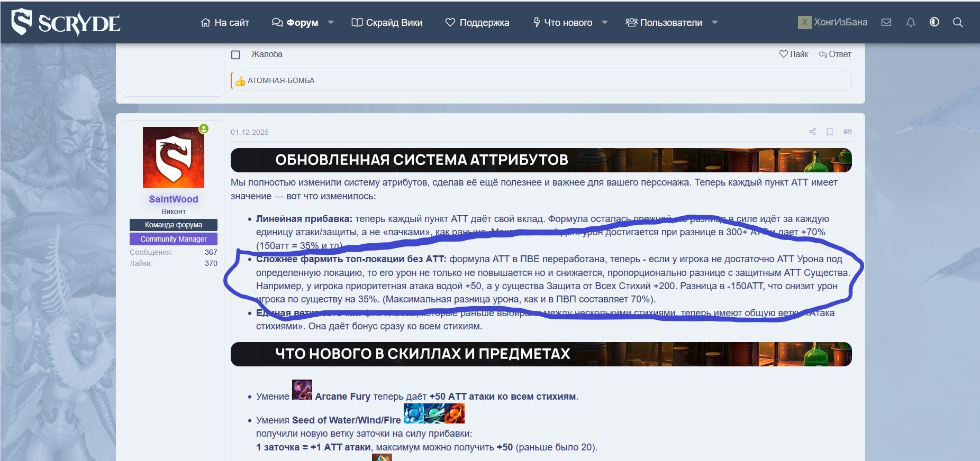Viewport: 980px width, 461px height.
Task: Open the SaintWood profile name link
Action: (x=174, y=199)
